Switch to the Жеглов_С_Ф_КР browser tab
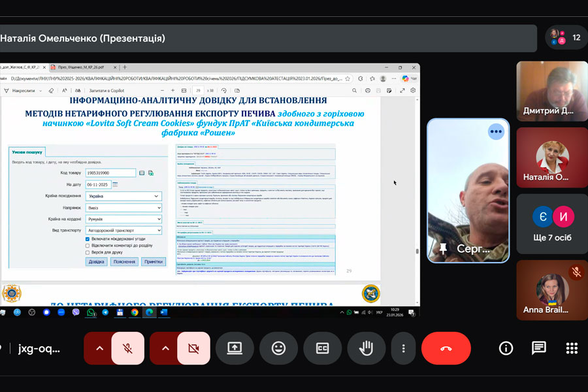Viewport: 588px width, 392px height. pyautogui.click(x=21, y=67)
